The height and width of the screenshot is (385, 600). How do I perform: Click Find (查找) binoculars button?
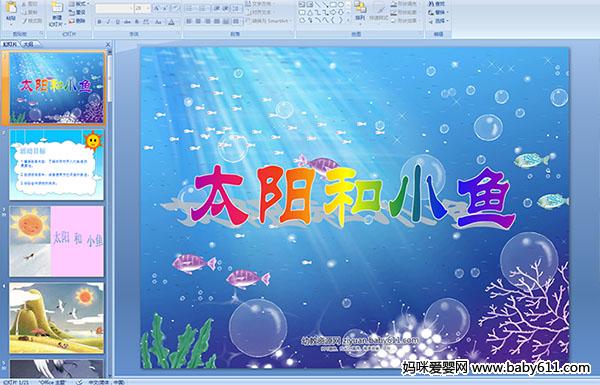pos(436,4)
